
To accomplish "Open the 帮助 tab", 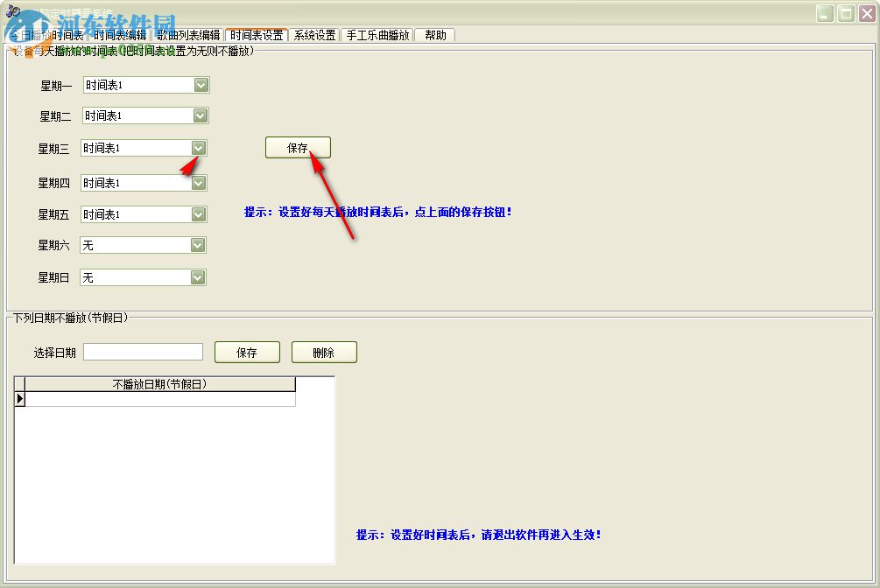I will pyautogui.click(x=435, y=35).
